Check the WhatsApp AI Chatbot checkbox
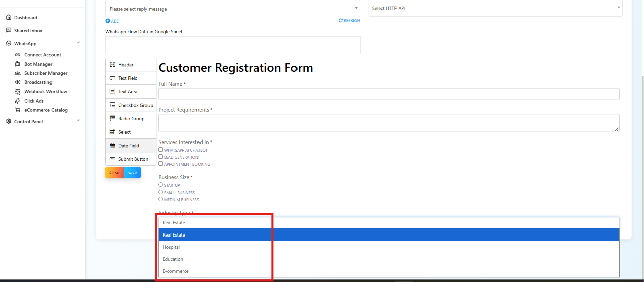The image size is (644, 282). 161,150
